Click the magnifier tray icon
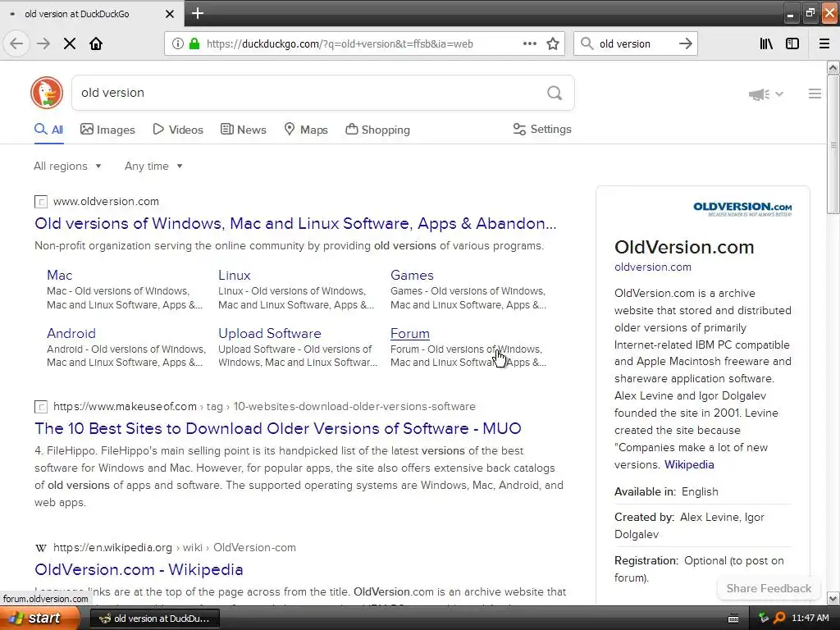 (x=779, y=619)
